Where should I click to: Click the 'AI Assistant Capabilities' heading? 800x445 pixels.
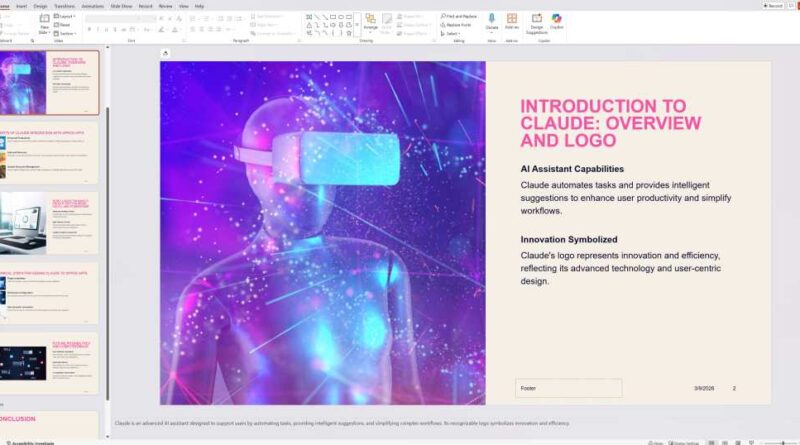coord(572,169)
